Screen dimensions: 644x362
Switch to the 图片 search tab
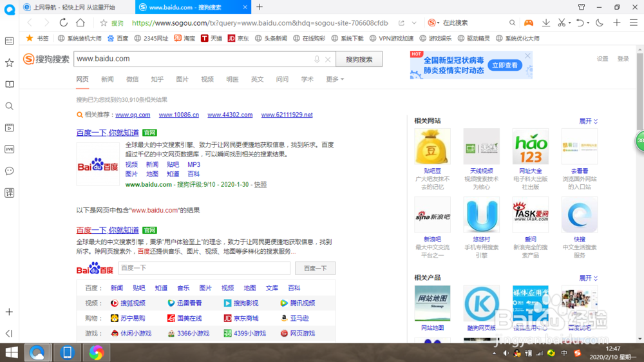[182, 79]
